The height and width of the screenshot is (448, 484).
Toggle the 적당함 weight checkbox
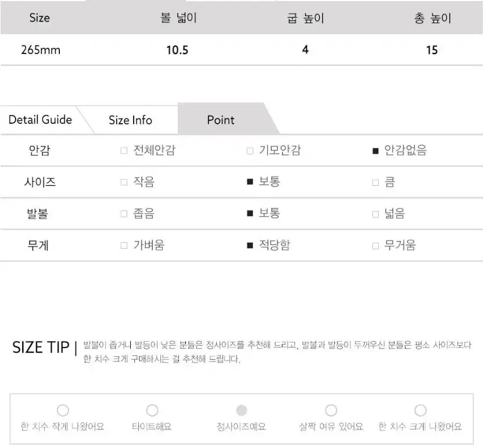click(x=250, y=245)
